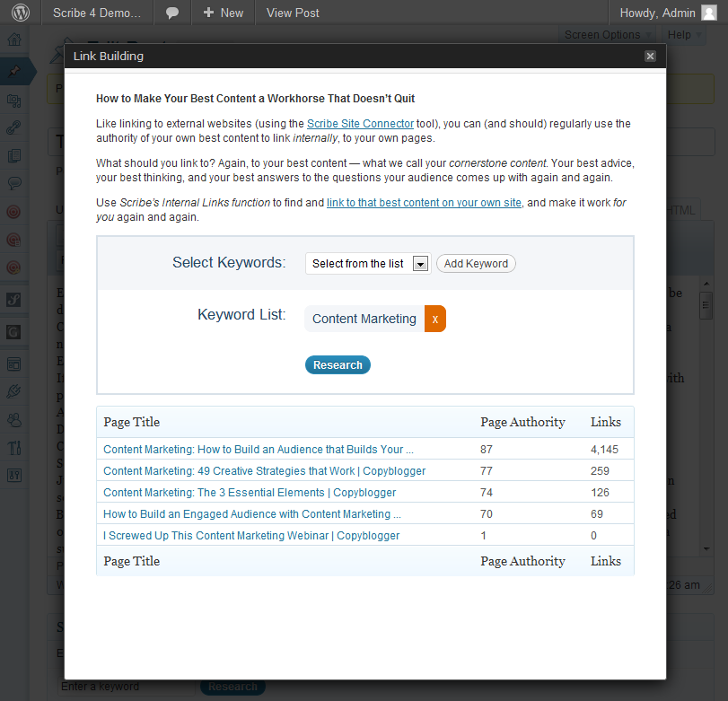This screenshot has height=701, width=728.
Task: Open I Screwed Up This Content Marketing Webinar result
Action: (251, 535)
